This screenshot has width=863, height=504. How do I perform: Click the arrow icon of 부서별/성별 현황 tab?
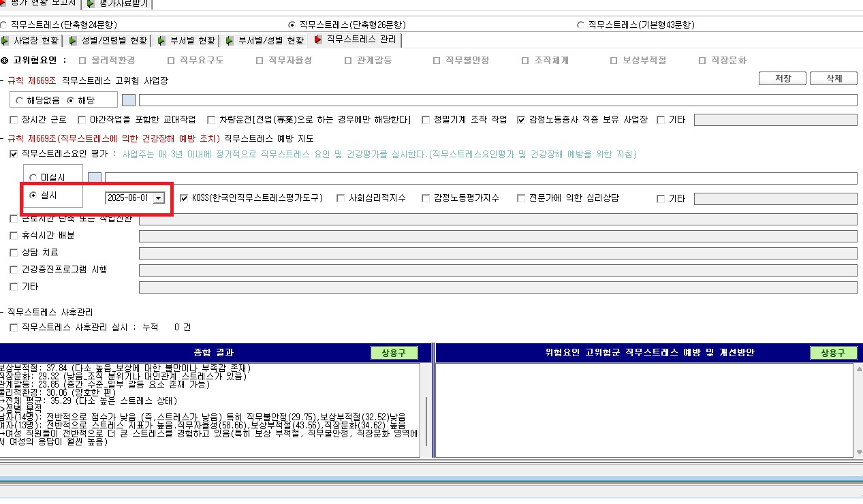click(230, 41)
